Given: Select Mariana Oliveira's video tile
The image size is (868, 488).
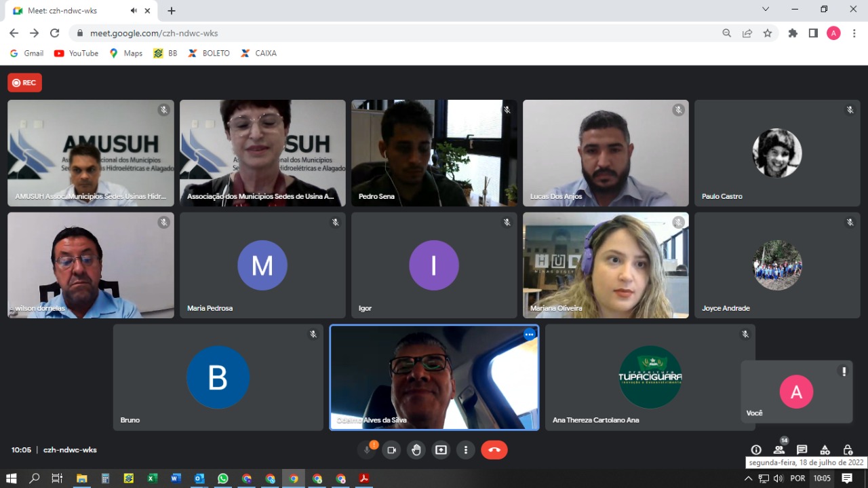Looking at the screenshot, I should [x=606, y=265].
